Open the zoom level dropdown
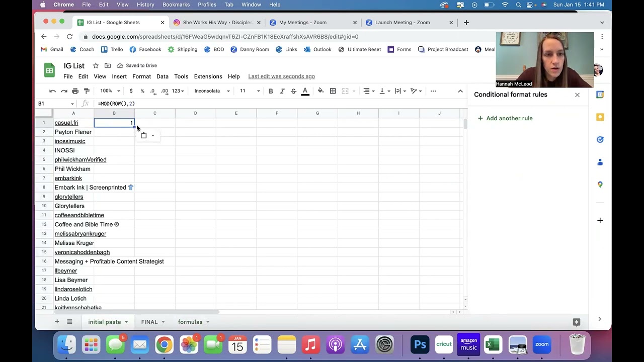 (110, 91)
